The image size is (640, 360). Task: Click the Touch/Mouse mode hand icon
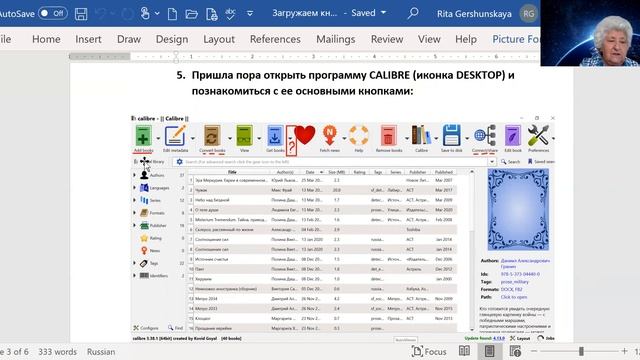[x=145, y=13]
